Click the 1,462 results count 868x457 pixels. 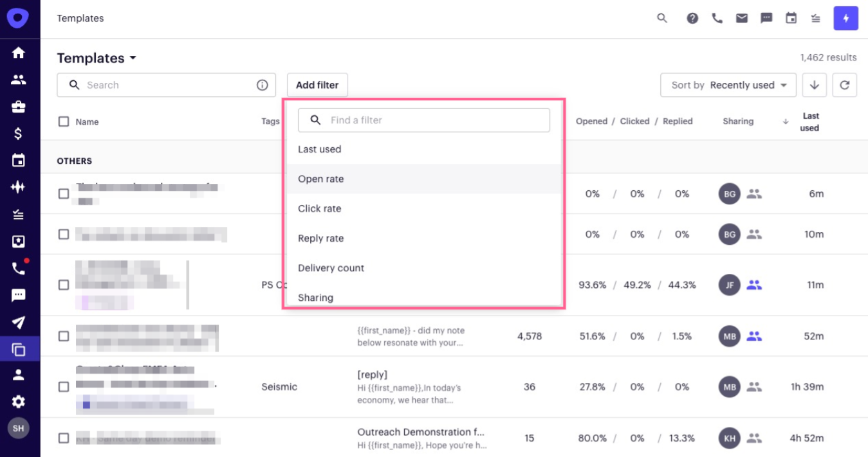tap(828, 58)
